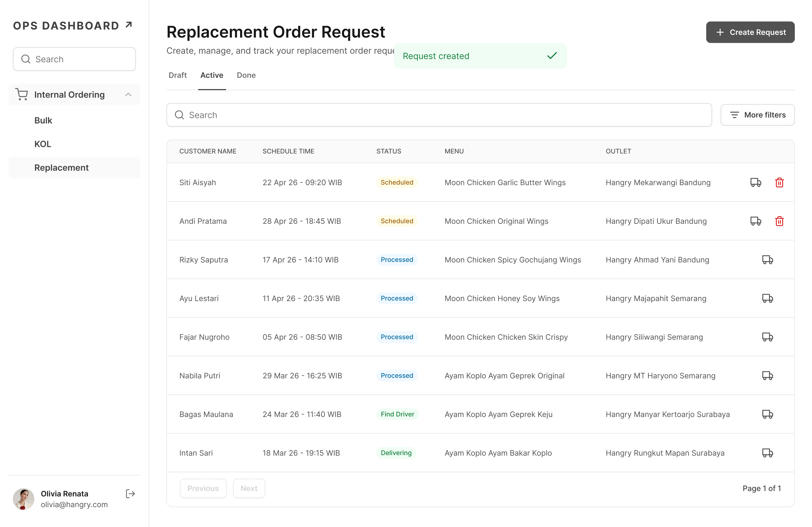812x527 pixels.
Task: Click Hangry MT Haryono Semarang outlet
Action: coord(661,376)
